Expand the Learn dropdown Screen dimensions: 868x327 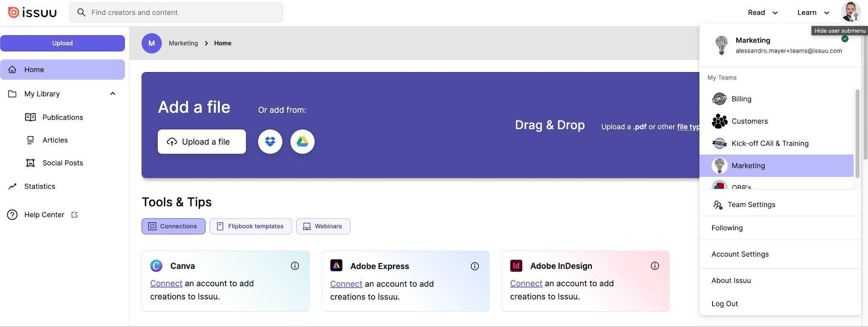[x=813, y=12]
